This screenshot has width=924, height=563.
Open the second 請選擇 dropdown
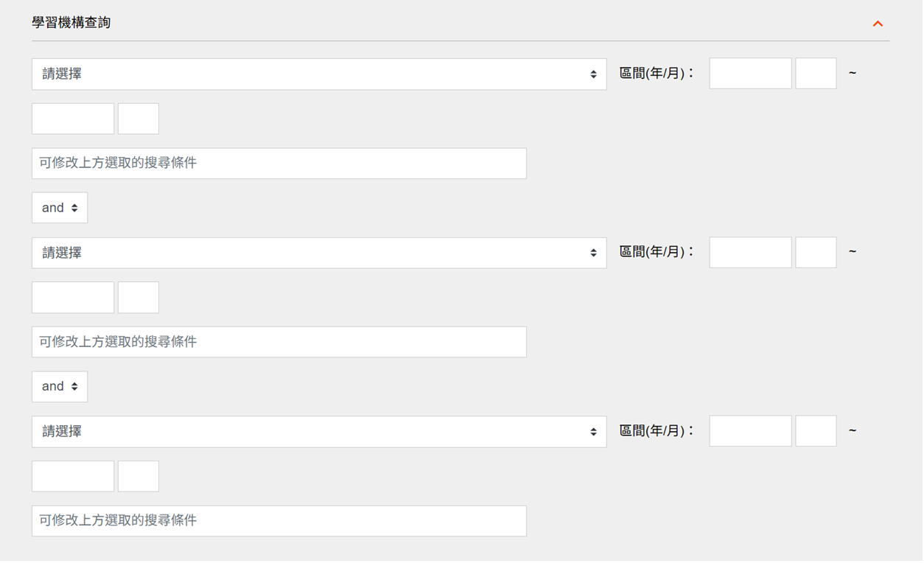pyautogui.click(x=318, y=253)
